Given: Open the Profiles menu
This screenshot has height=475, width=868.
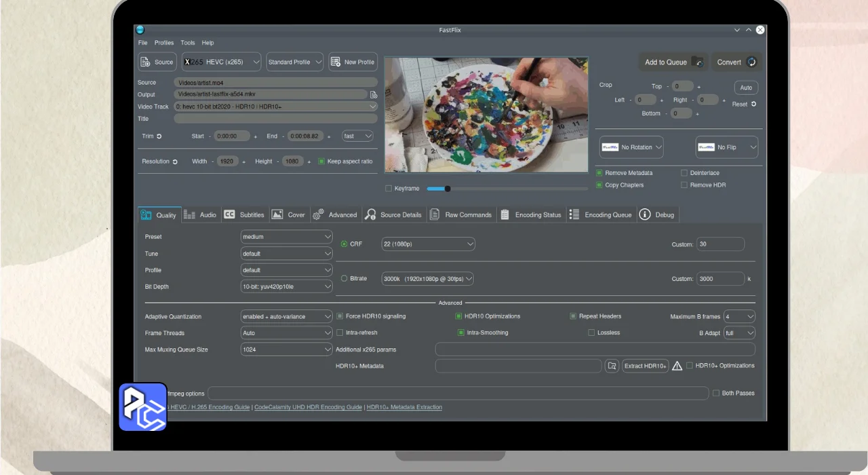Looking at the screenshot, I should click(x=164, y=43).
